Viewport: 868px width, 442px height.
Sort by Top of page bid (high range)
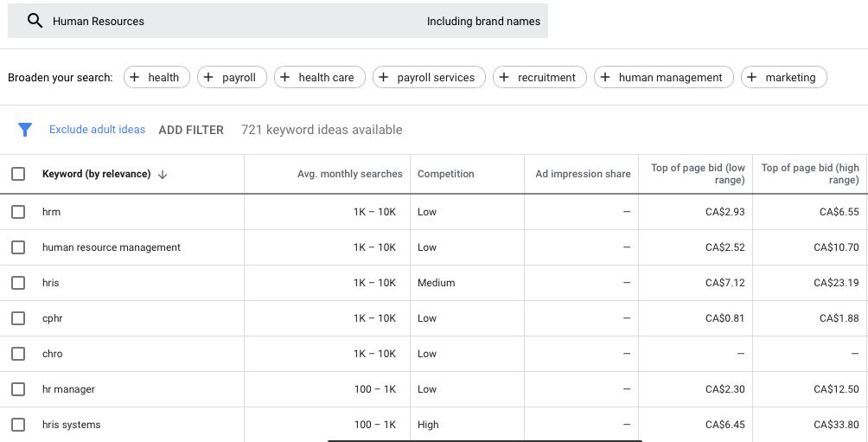click(810, 174)
